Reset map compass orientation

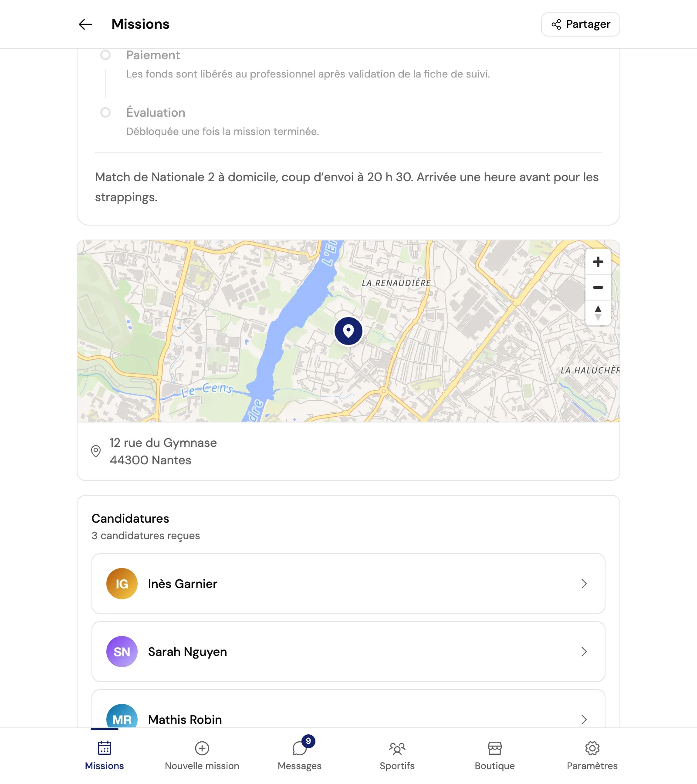click(x=598, y=313)
